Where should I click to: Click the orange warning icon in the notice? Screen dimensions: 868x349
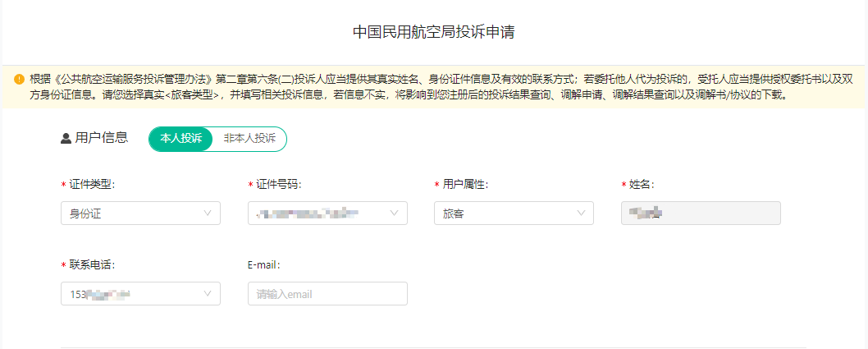[19, 79]
